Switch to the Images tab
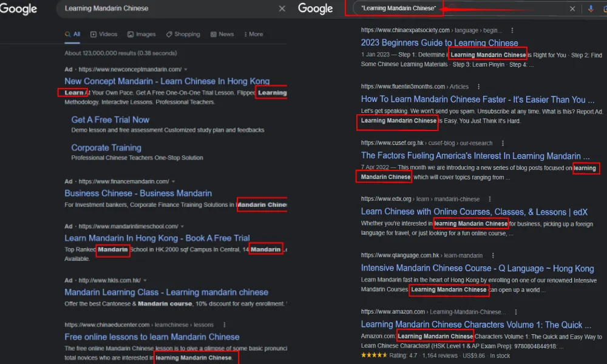Image resolution: width=607 pixels, height=364 pixels. (141, 34)
